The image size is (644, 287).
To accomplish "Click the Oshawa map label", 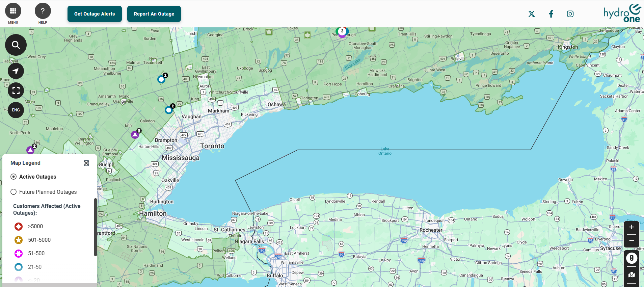I will [276, 104].
